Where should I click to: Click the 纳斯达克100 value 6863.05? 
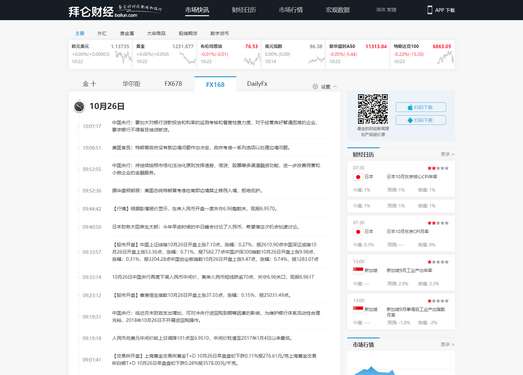click(442, 46)
